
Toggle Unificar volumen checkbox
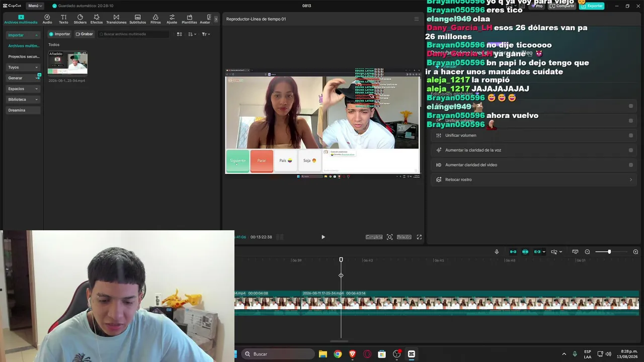pyautogui.click(x=631, y=135)
